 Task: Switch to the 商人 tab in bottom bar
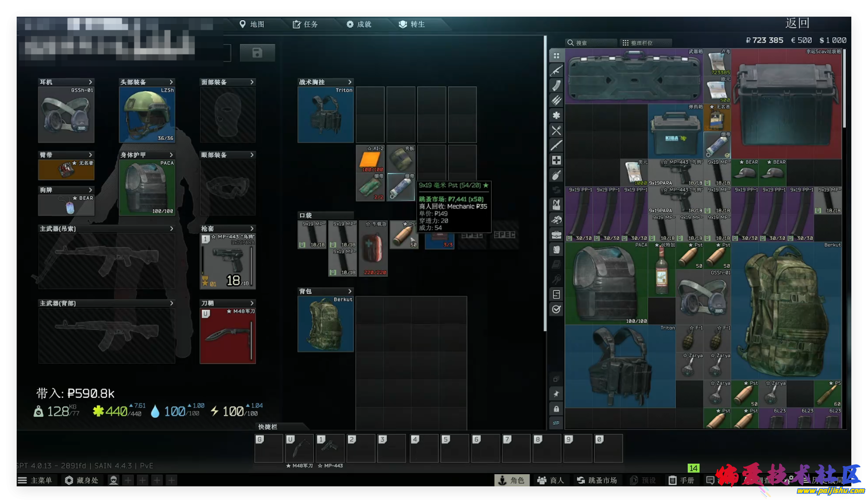(x=551, y=480)
